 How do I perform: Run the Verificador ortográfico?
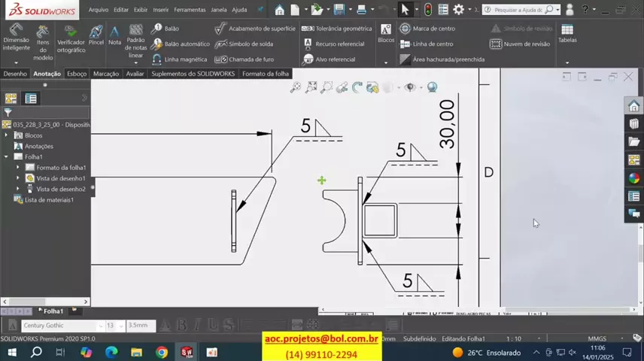(70, 41)
